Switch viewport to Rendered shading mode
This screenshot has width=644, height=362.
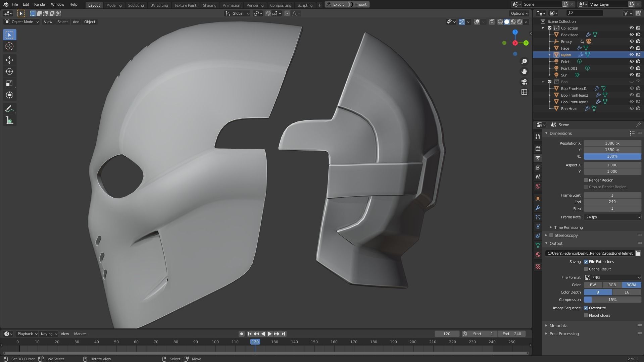coord(520,22)
